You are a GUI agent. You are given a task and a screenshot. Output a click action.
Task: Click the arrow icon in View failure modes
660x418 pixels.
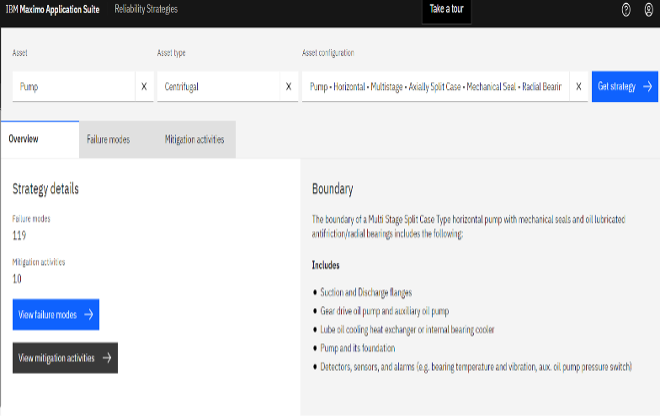pos(88,314)
